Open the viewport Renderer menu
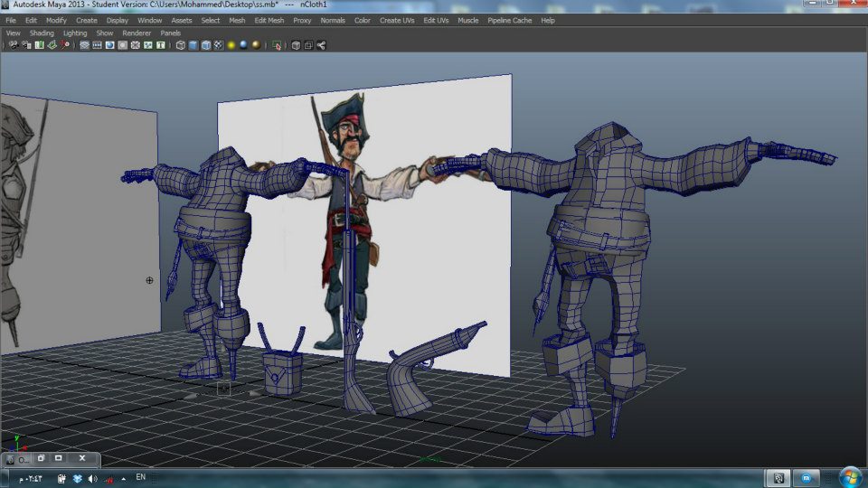This screenshot has height=488, width=868. coord(137,33)
